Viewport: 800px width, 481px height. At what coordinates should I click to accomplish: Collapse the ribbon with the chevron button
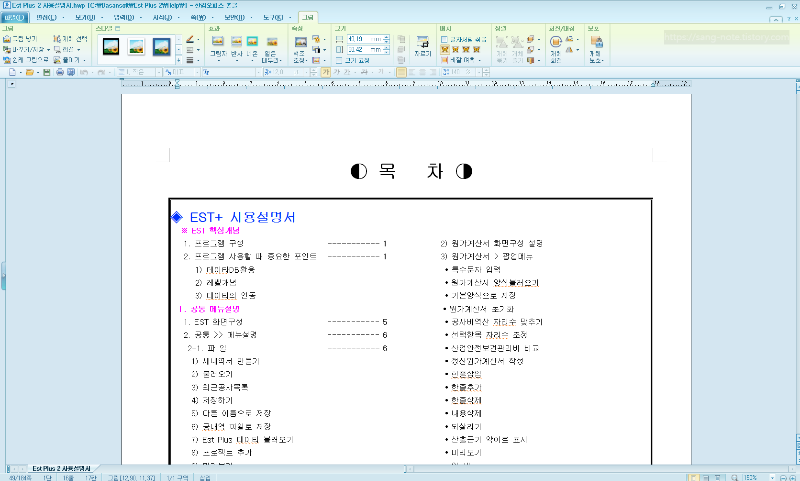[x=776, y=19]
